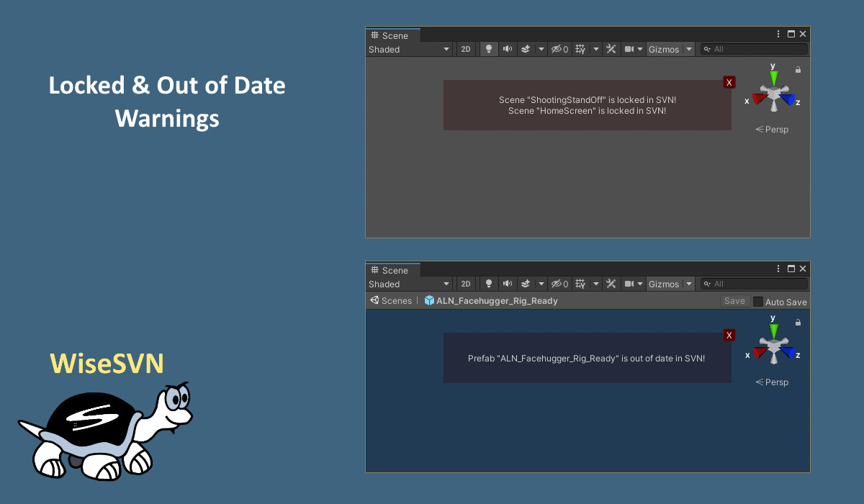Open scene camera settings in lower Scene window
864x504 pixels.
coord(633,284)
